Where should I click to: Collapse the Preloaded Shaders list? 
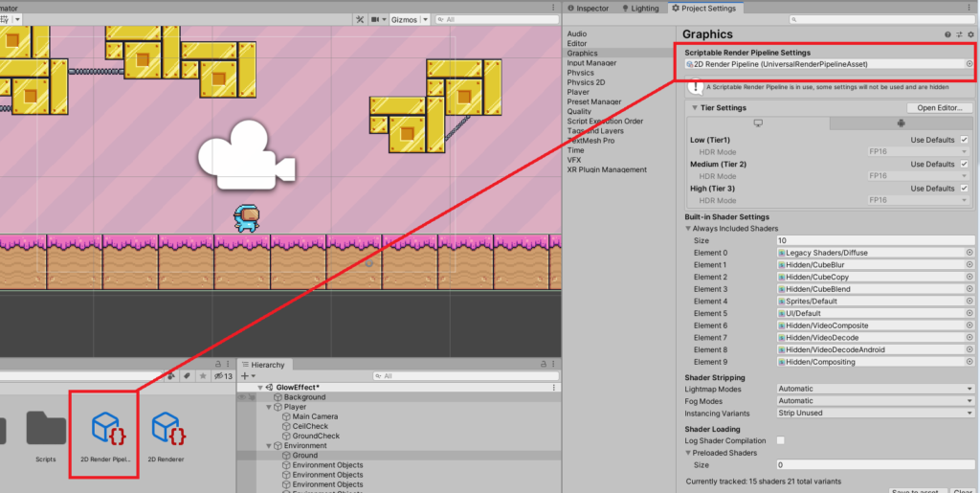[688, 453]
